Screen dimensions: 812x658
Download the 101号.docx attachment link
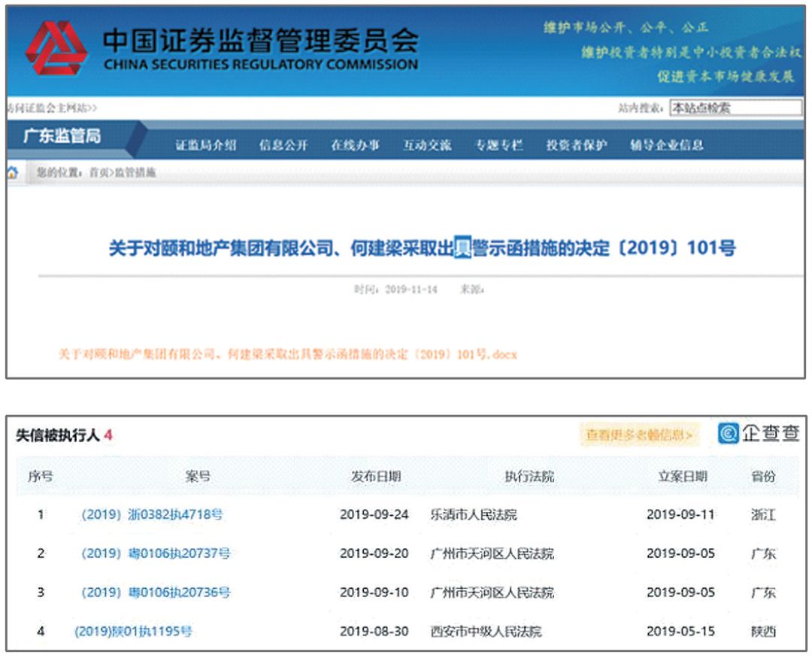[x=288, y=353]
